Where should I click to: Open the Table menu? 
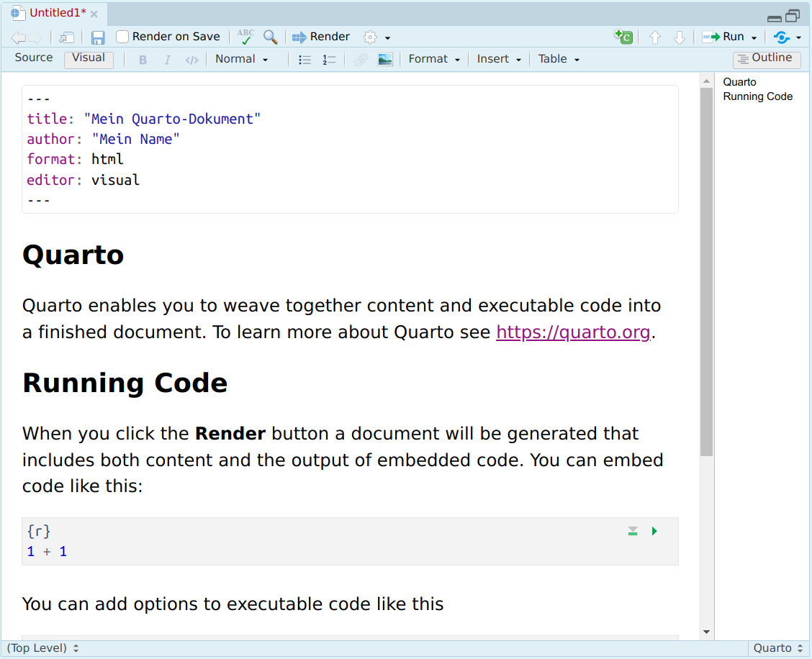(x=559, y=59)
